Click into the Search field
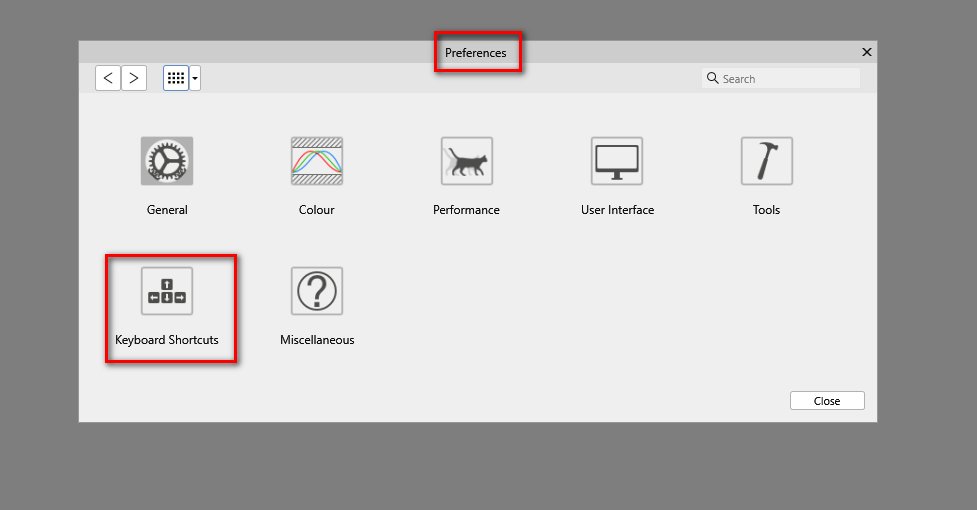The width and height of the screenshot is (977, 510). [781, 78]
